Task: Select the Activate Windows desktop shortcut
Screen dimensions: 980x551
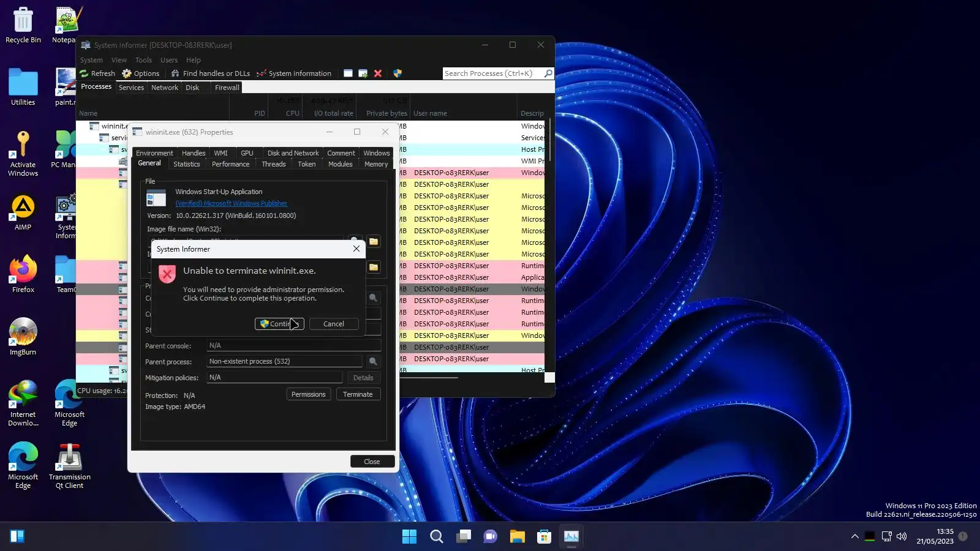Action: (x=23, y=154)
